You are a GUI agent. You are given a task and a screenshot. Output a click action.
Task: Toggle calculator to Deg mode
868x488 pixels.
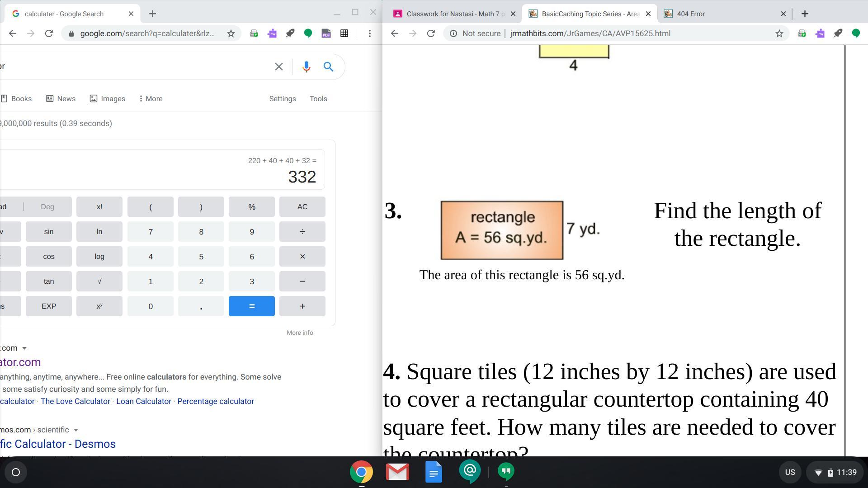pos(47,207)
